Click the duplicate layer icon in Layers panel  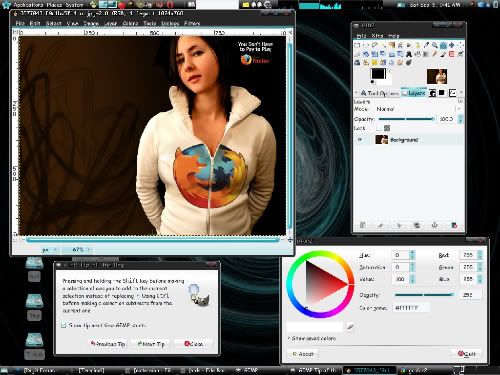[416, 225]
